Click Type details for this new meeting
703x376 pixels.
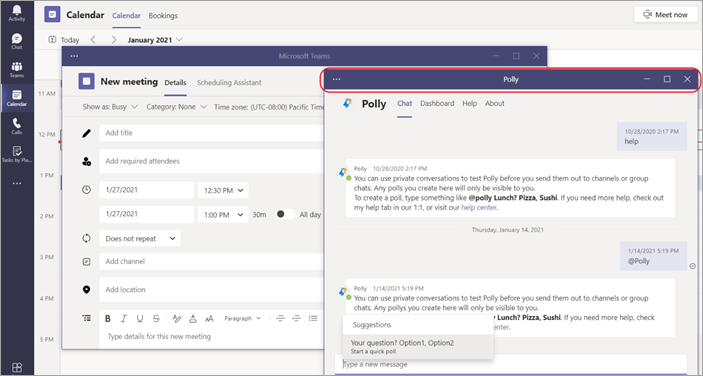coord(159,336)
